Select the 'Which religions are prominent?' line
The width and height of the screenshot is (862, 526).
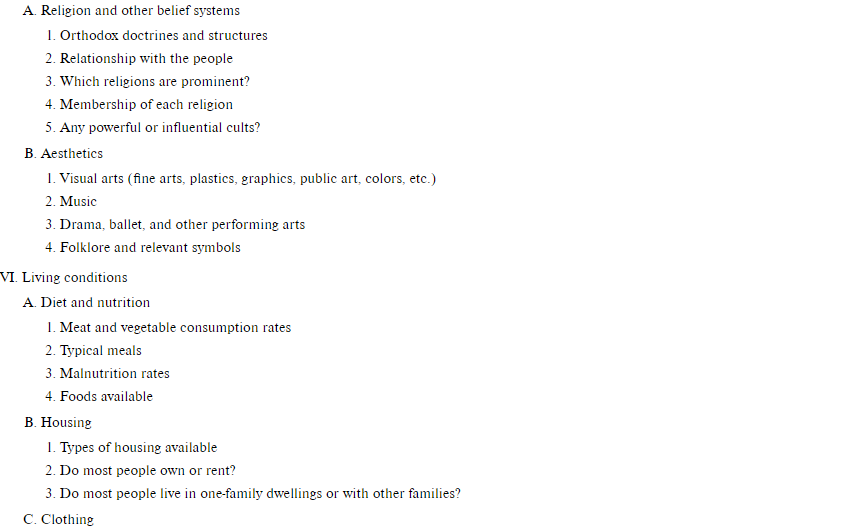point(154,82)
